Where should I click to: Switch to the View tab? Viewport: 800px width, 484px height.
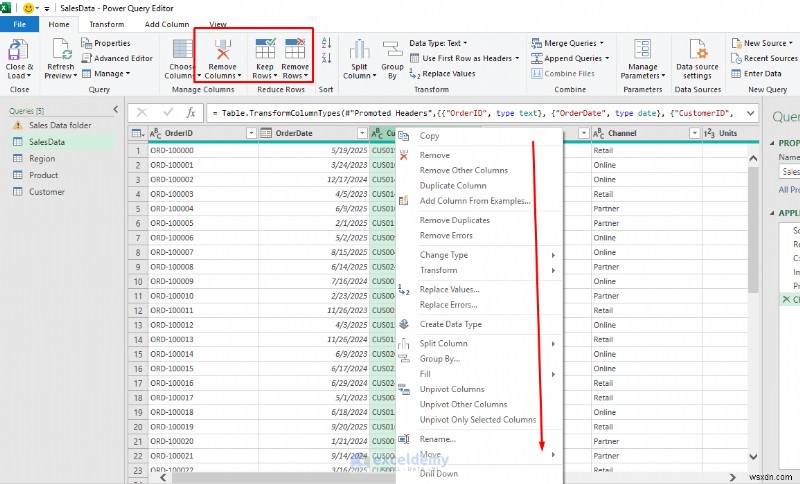click(x=218, y=24)
